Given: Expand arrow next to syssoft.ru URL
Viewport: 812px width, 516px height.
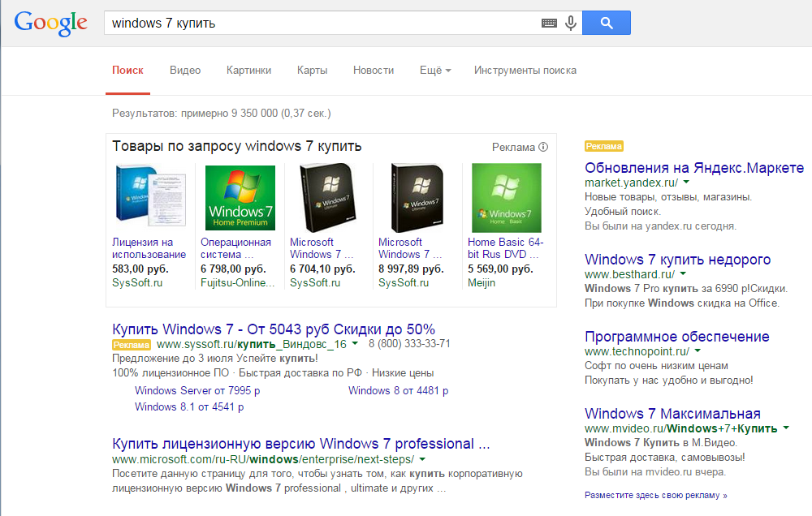Looking at the screenshot, I should pyautogui.click(x=356, y=344).
